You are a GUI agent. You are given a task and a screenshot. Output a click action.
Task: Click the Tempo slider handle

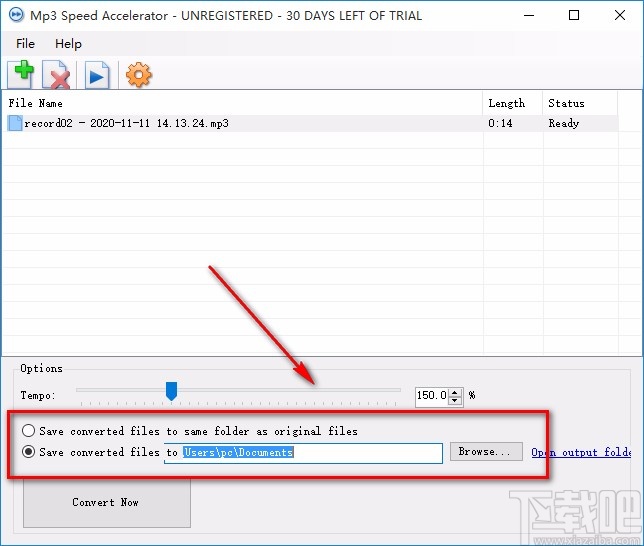click(x=171, y=391)
